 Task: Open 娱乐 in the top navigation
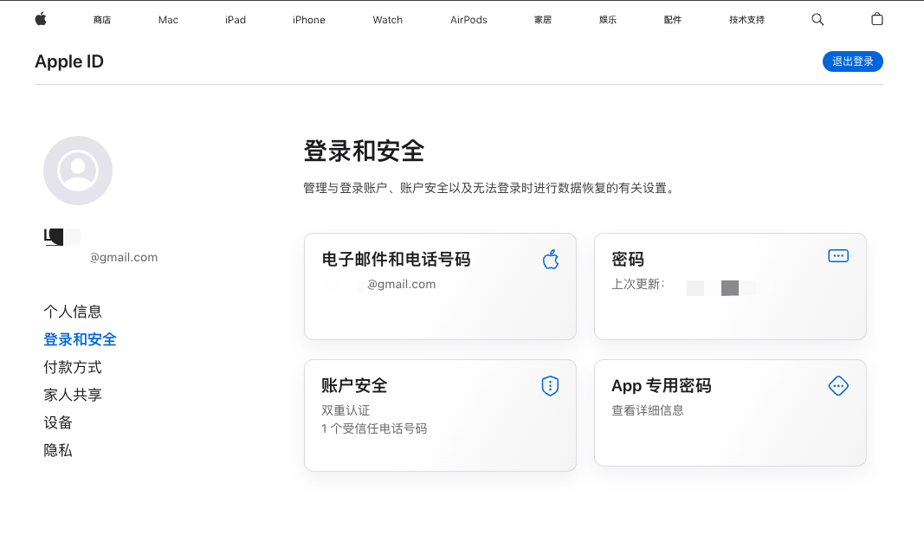pos(608,20)
